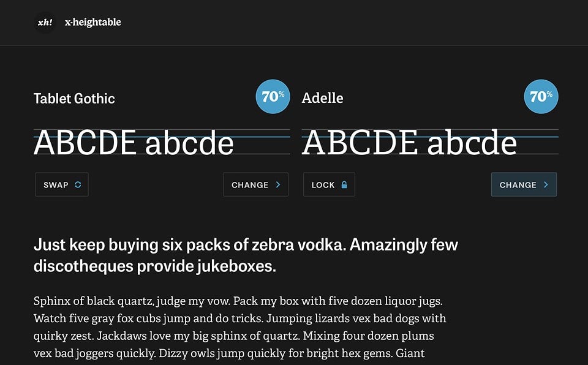Click uppercase ABCDE in Tablet Gothic sample

point(85,143)
